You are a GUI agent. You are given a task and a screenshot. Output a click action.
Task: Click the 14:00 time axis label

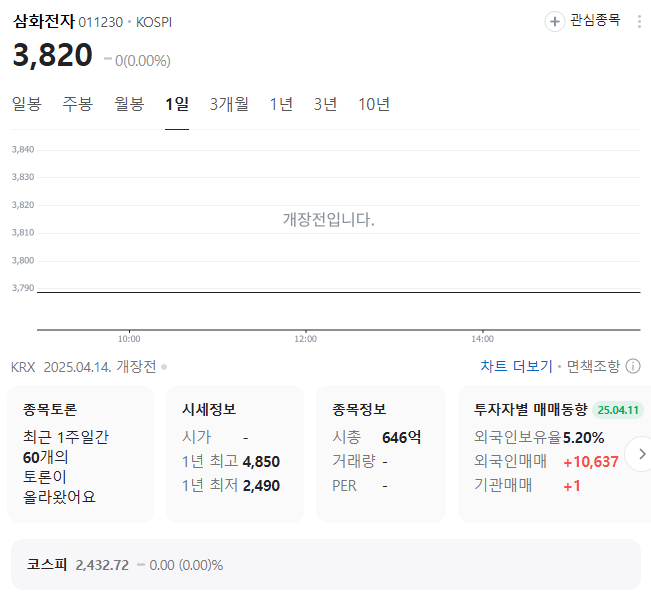482,339
